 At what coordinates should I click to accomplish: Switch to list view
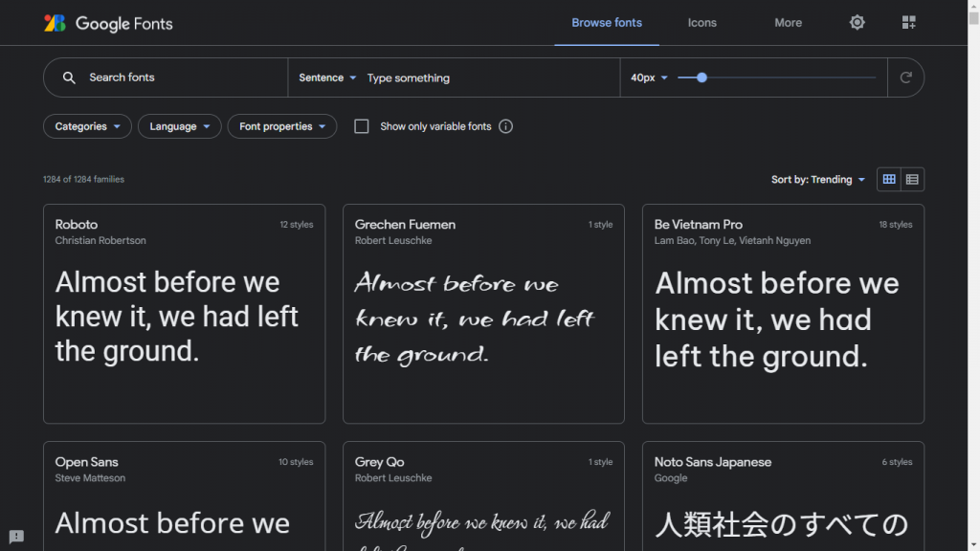912,179
